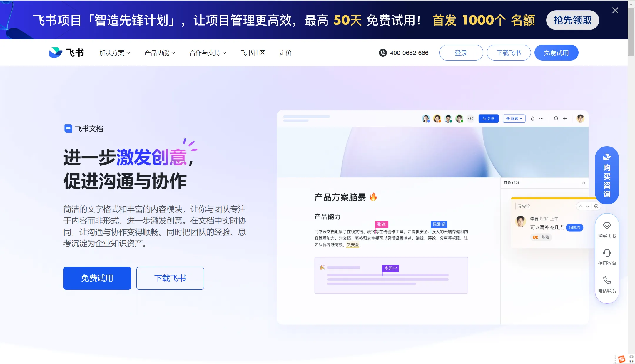Close the top promotional banner

tap(615, 11)
